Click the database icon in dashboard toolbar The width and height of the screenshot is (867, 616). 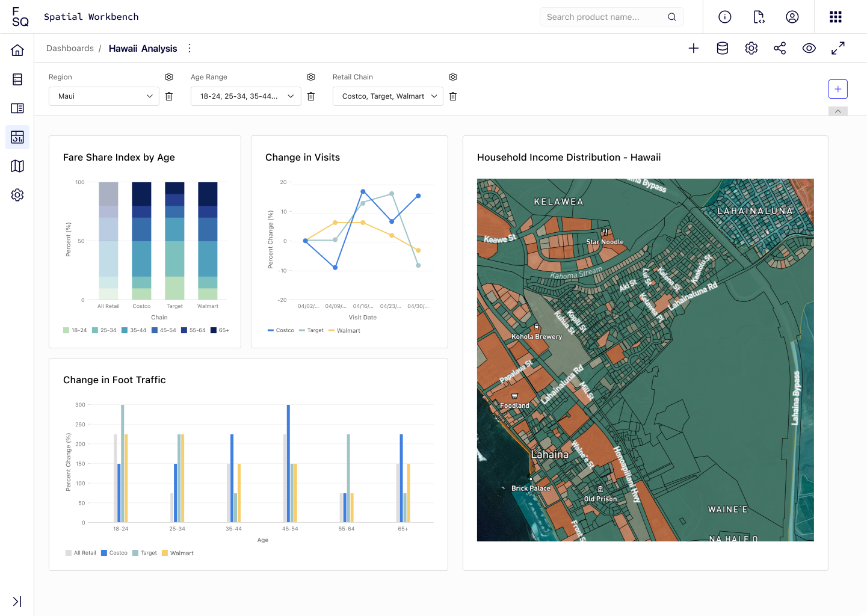click(x=722, y=49)
